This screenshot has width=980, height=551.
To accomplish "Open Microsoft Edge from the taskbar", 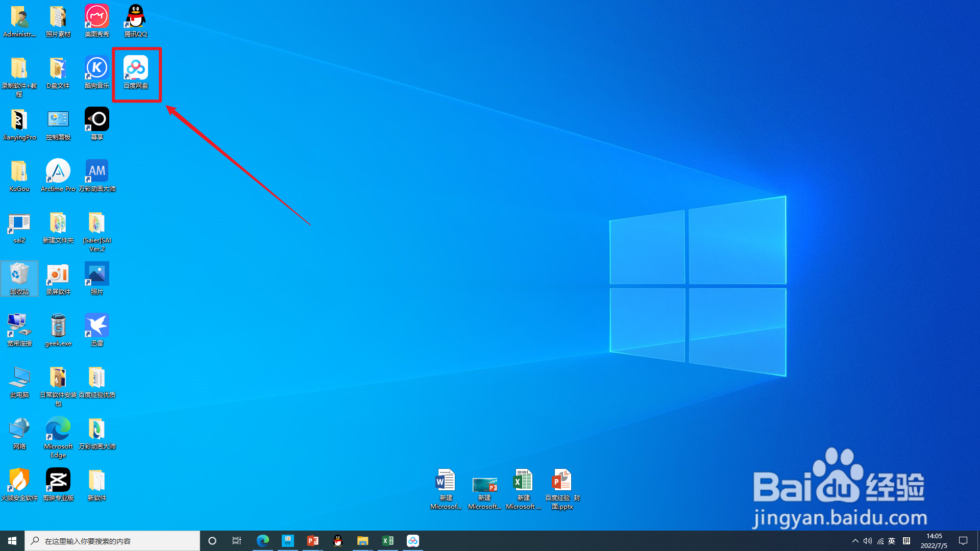I will 263,541.
